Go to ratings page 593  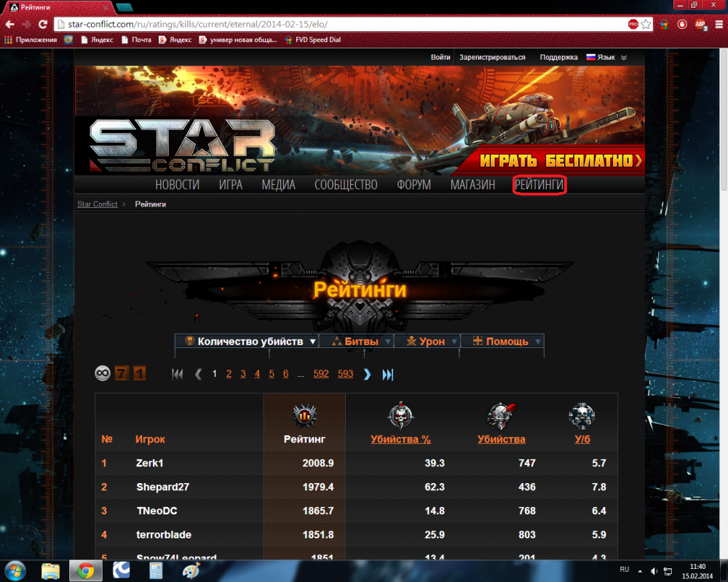[x=345, y=374]
